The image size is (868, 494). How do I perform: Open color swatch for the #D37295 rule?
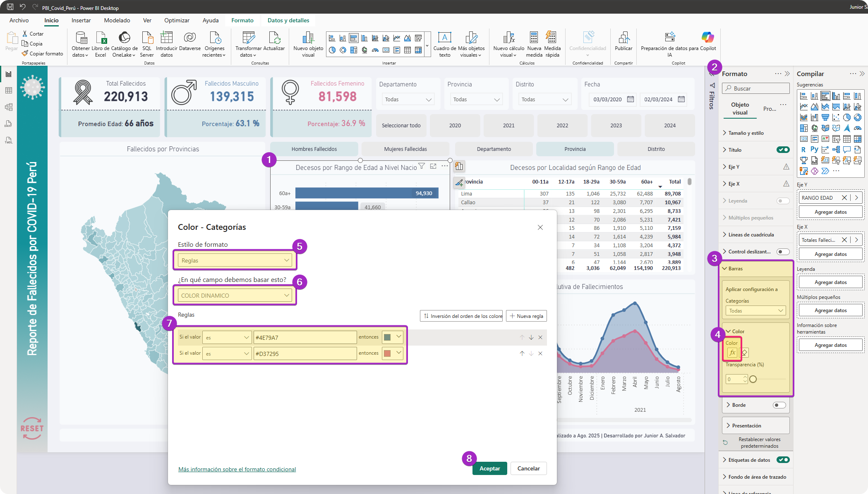tap(392, 353)
